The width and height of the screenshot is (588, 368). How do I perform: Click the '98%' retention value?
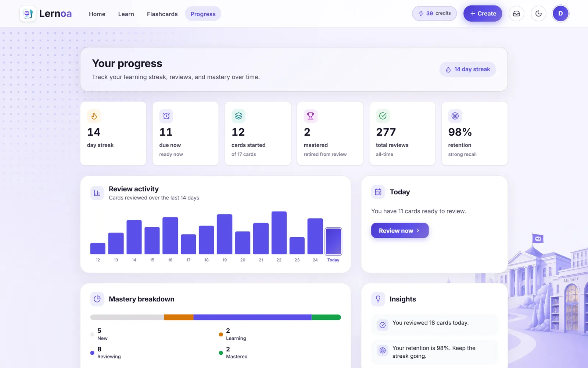click(460, 132)
